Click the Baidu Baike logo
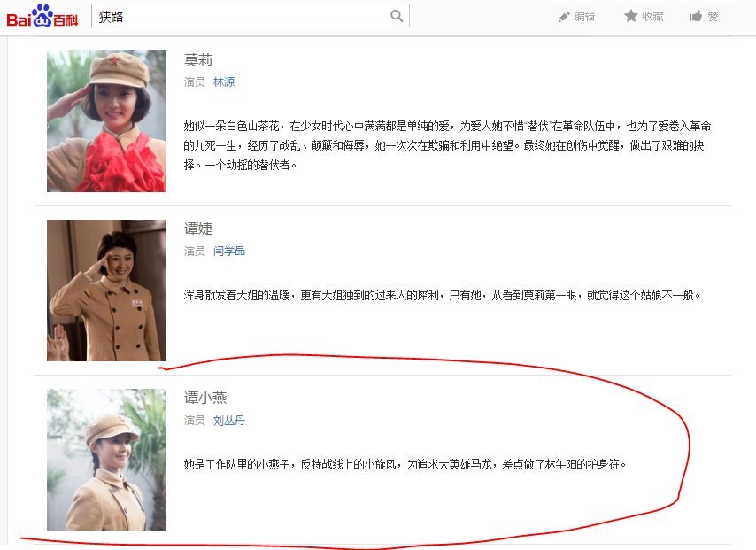 40,16
